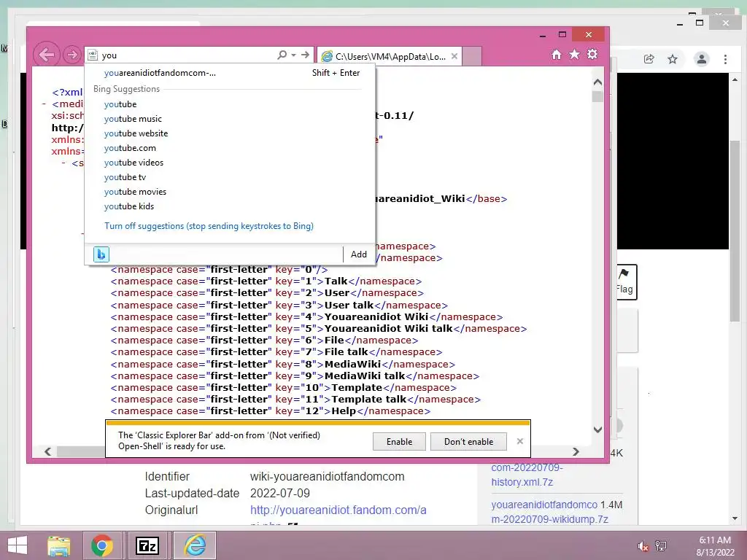Click the 'MediaWiki talk' namespace text
This screenshot has height=560, width=747.
(365, 376)
